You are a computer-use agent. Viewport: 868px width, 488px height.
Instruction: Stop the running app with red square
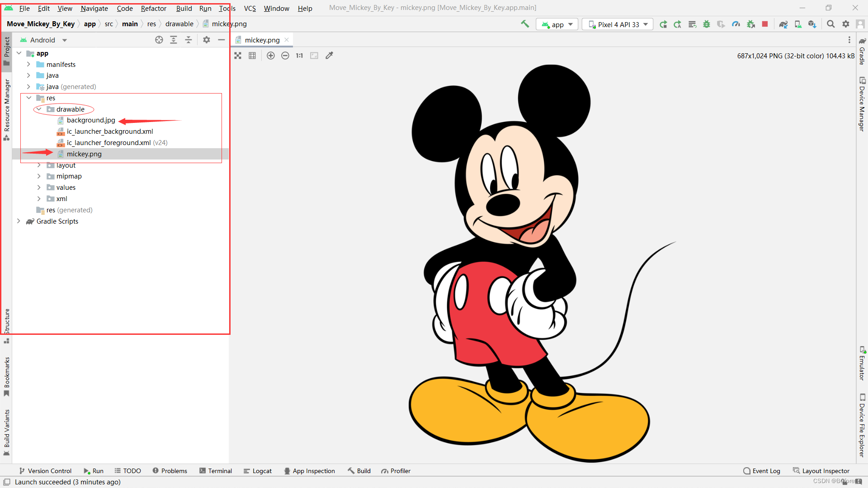tap(765, 24)
